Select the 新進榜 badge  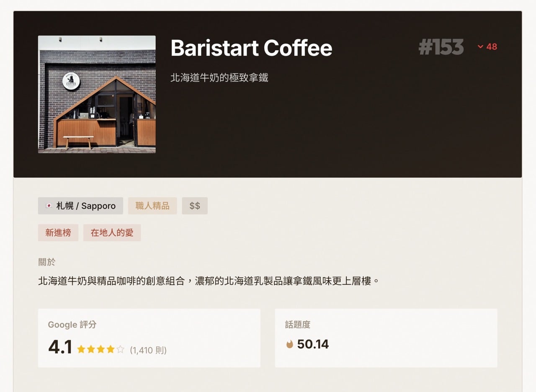click(x=58, y=233)
